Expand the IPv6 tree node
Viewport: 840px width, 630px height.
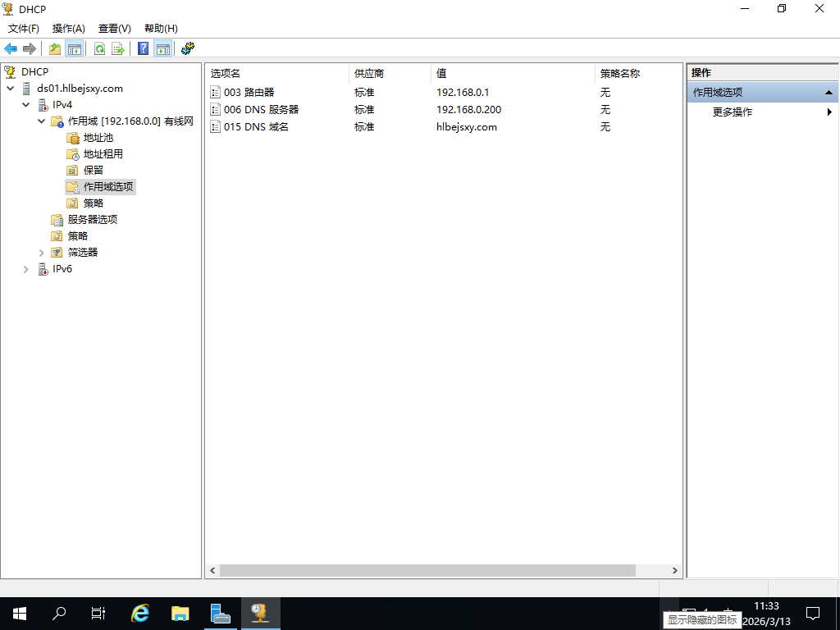[26, 269]
